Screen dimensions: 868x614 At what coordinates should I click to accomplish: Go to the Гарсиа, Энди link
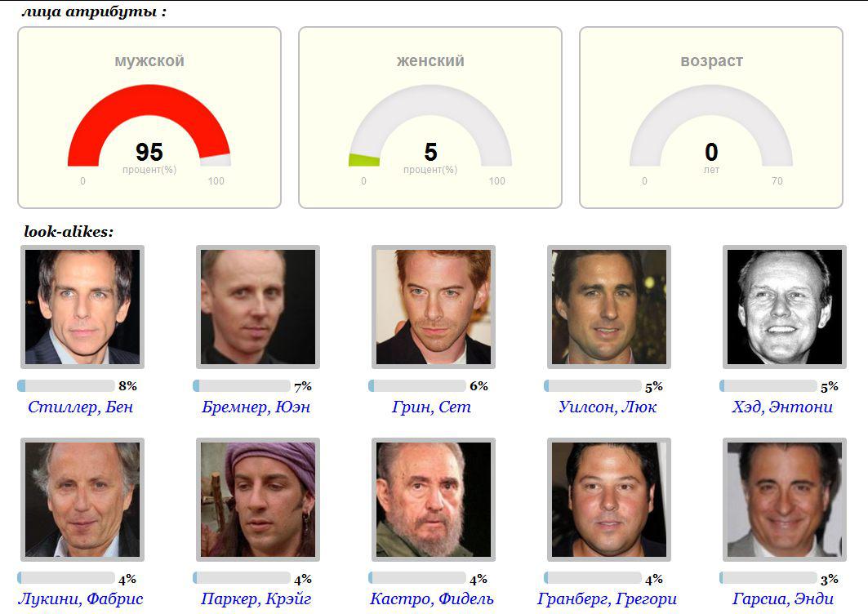click(783, 599)
